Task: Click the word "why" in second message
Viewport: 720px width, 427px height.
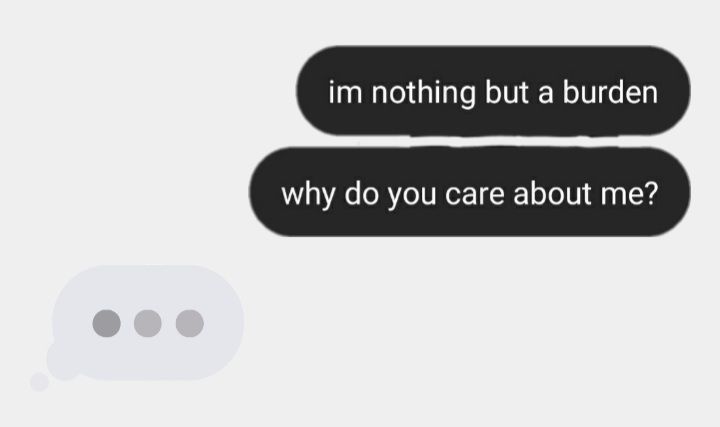Action: tap(308, 196)
